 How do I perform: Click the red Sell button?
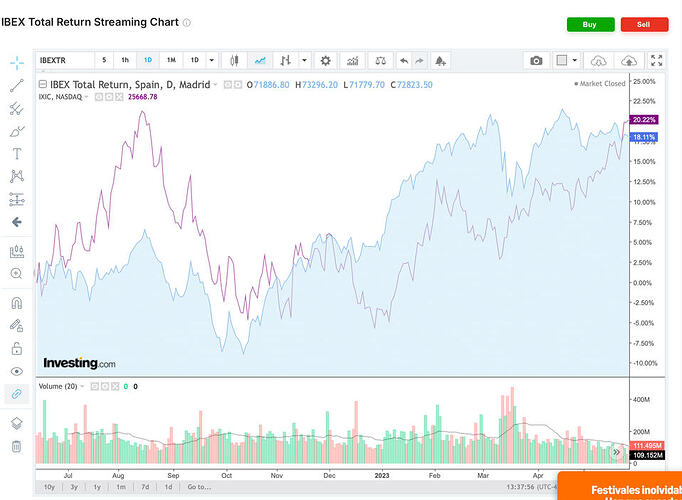[x=644, y=25]
